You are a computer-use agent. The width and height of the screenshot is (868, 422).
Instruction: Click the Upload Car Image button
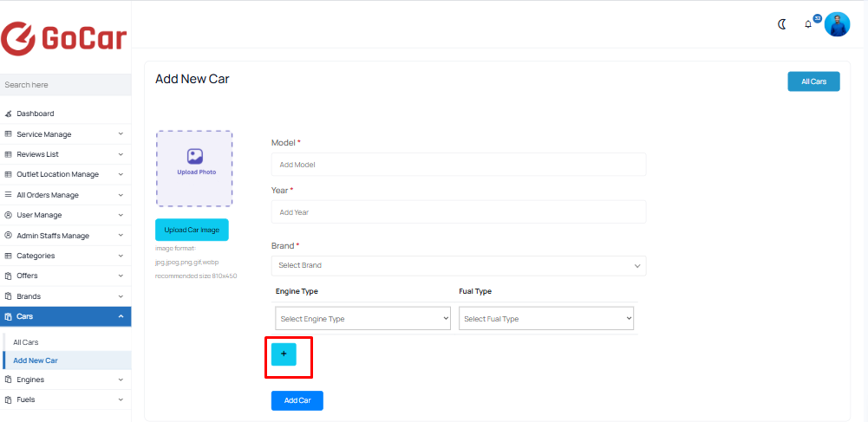(x=192, y=230)
